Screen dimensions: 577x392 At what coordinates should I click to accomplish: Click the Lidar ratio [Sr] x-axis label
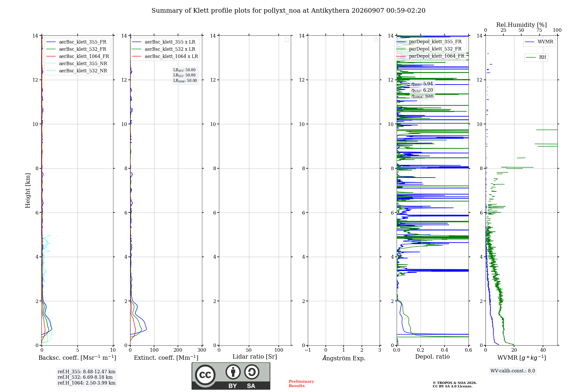[x=255, y=357]
